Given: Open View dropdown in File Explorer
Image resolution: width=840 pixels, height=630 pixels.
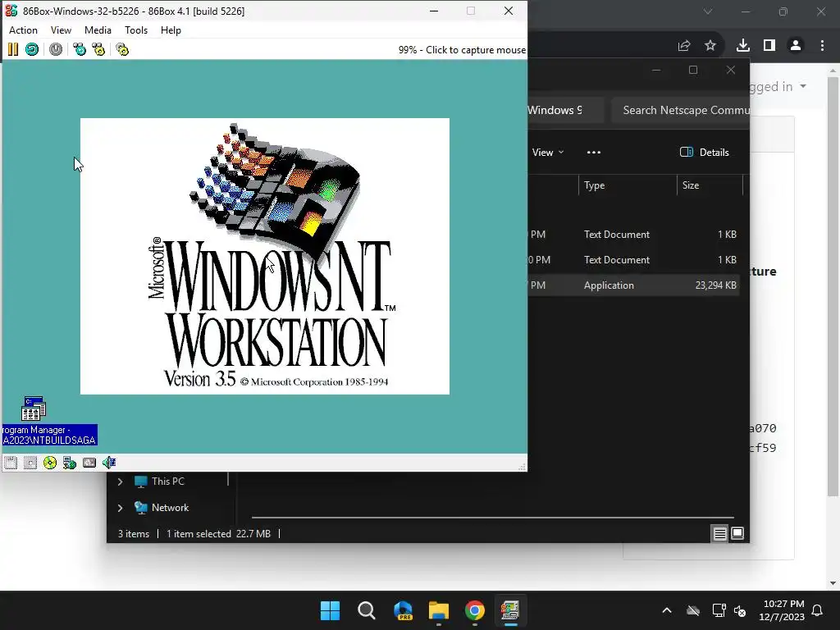Looking at the screenshot, I should coord(547,152).
